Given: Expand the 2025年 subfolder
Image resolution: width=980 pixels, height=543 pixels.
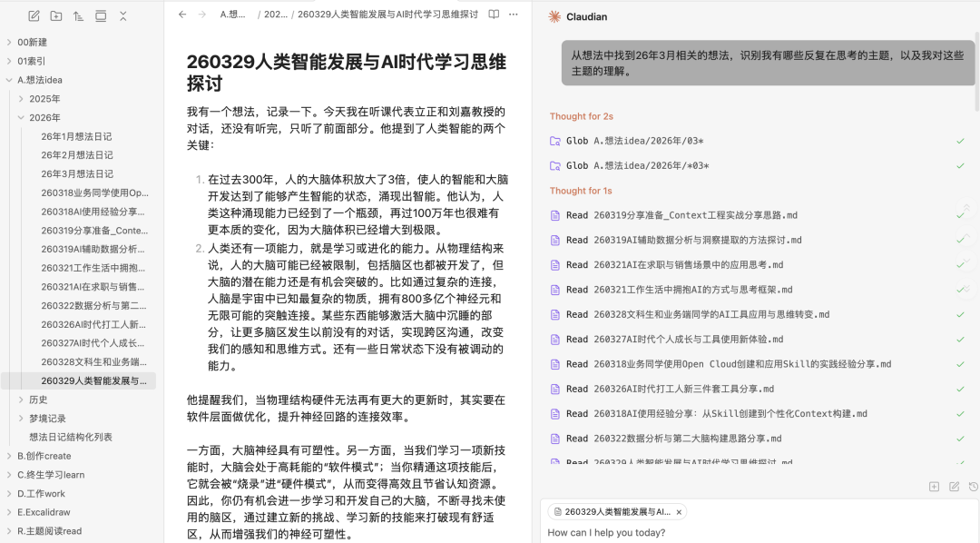Looking at the screenshot, I should point(21,99).
